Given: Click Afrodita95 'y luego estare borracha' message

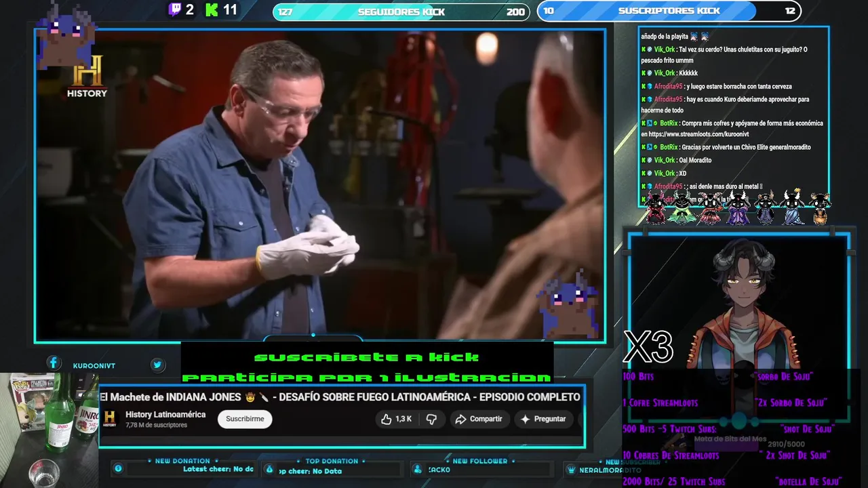Looking at the screenshot, I should point(716,86).
